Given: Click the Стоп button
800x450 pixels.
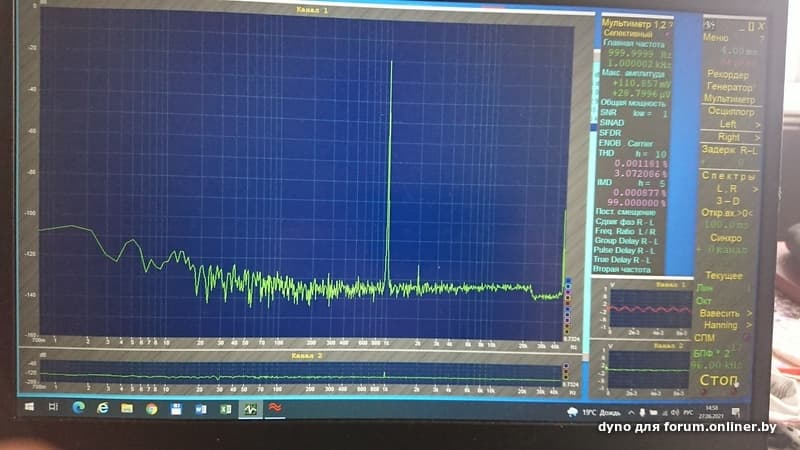Looking at the screenshot, I should coord(718,380).
